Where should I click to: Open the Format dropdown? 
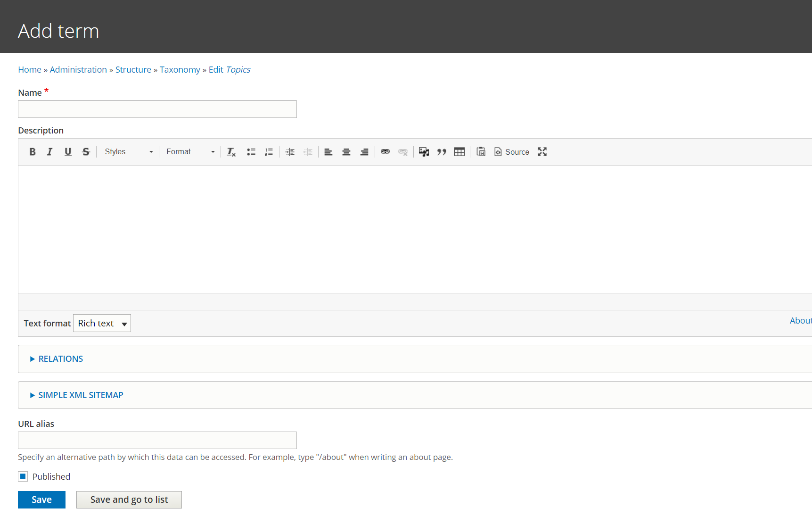click(x=190, y=152)
